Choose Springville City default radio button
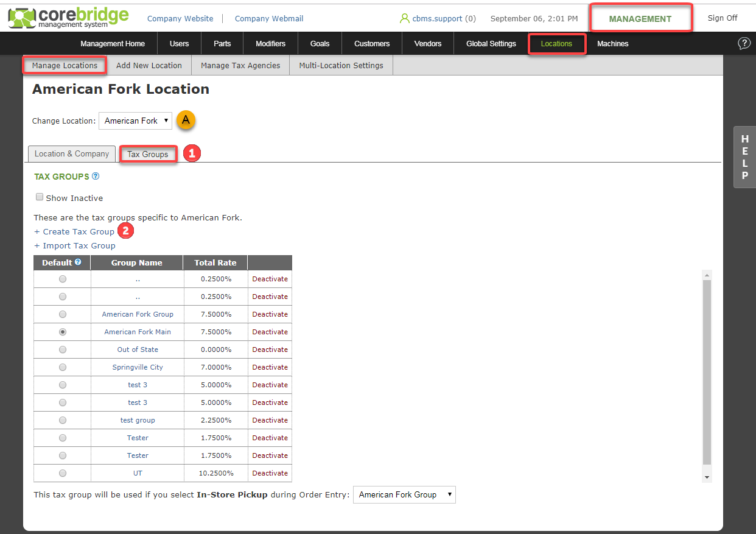 pyautogui.click(x=63, y=367)
